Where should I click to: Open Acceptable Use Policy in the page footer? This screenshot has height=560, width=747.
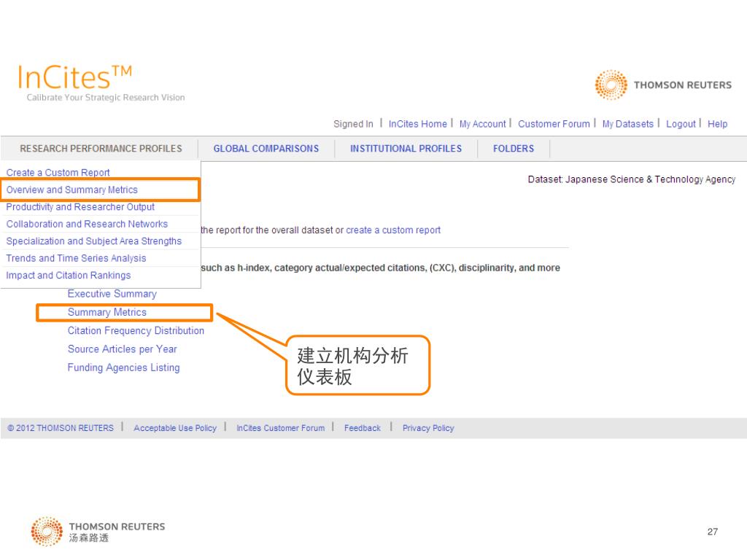pyautogui.click(x=175, y=428)
